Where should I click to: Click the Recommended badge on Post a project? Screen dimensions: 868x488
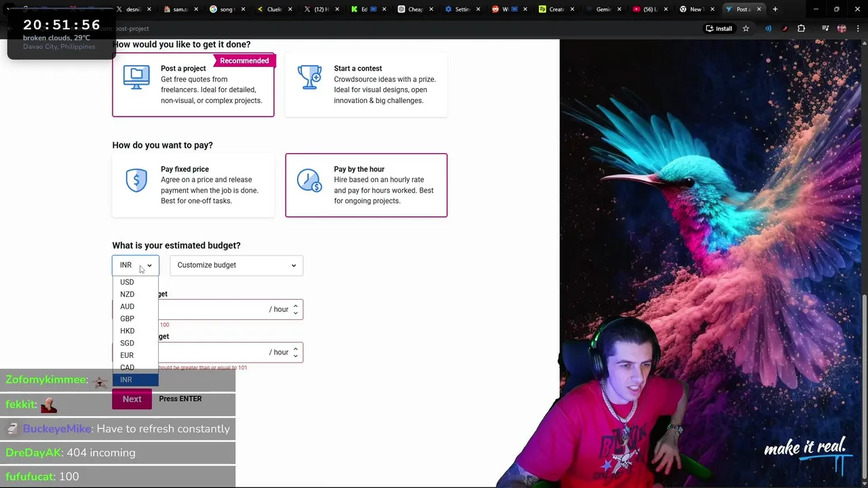(x=244, y=60)
